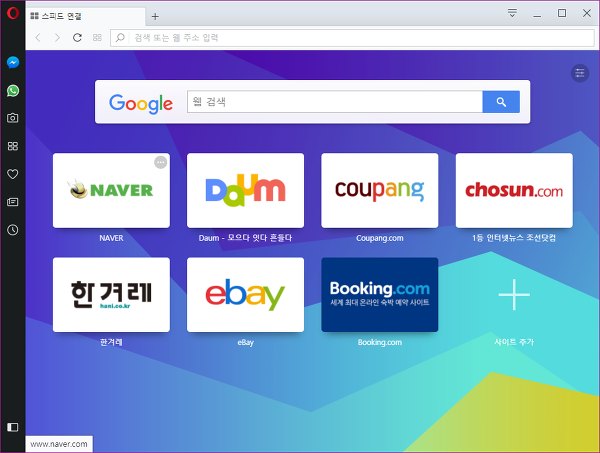The height and width of the screenshot is (453, 600).
Task: Click the Google logo in the search box
Action: 141,103
